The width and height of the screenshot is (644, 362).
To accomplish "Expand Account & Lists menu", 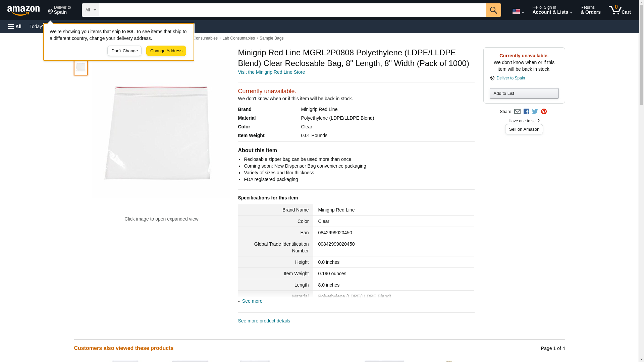I will [552, 10].
